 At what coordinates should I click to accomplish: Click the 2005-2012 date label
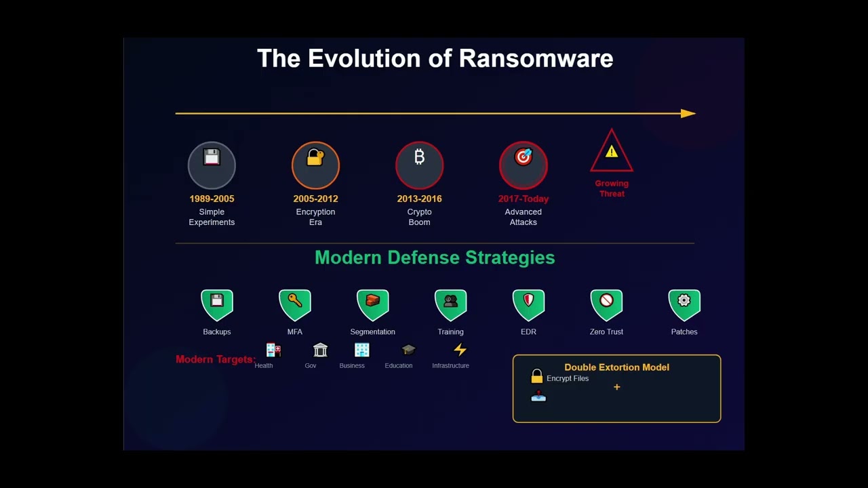pyautogui.click(x=315, y=199)
